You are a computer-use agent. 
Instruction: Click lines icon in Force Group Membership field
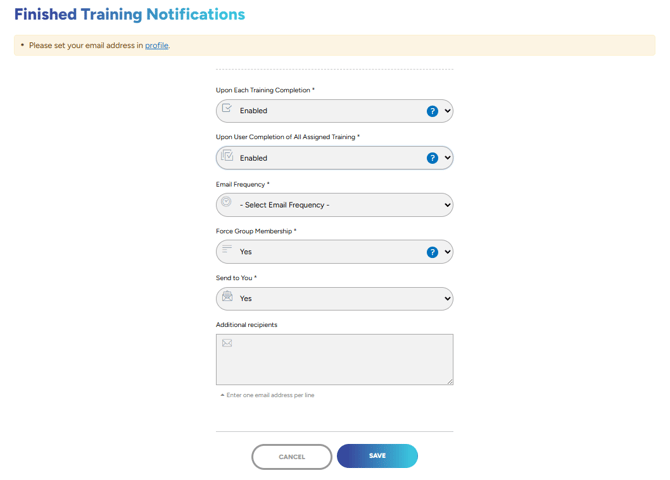pos(227,249)
